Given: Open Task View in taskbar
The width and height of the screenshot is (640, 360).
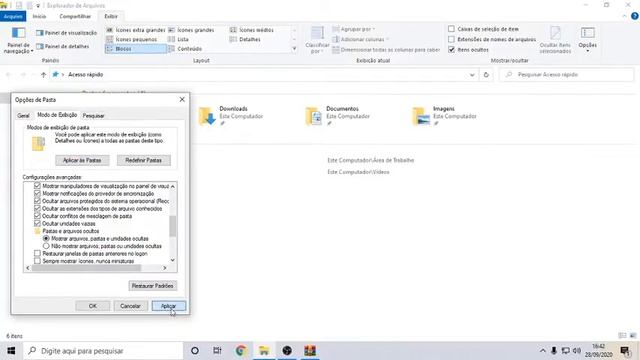Looking at the screenshot, I should pos(217,351).
